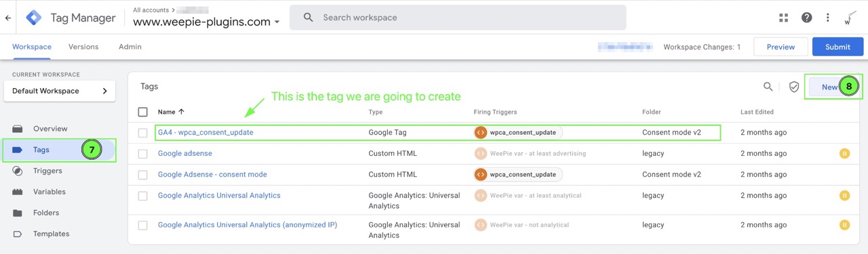Open the help question mark icon

[x=806, y=18]
